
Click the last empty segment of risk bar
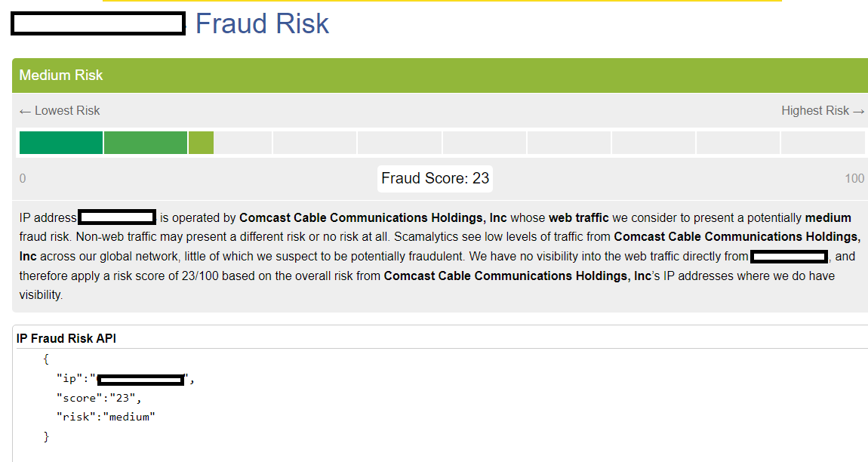[823, 143]
